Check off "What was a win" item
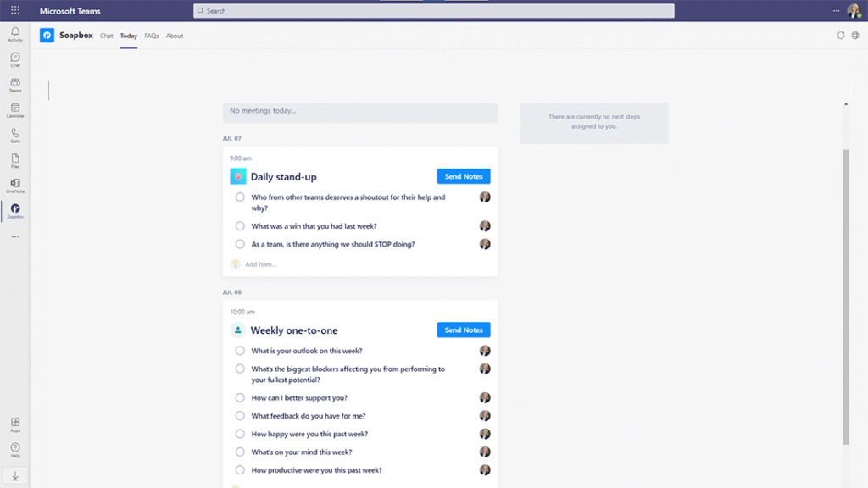868x488 pixels. click(x=240, y=226)
